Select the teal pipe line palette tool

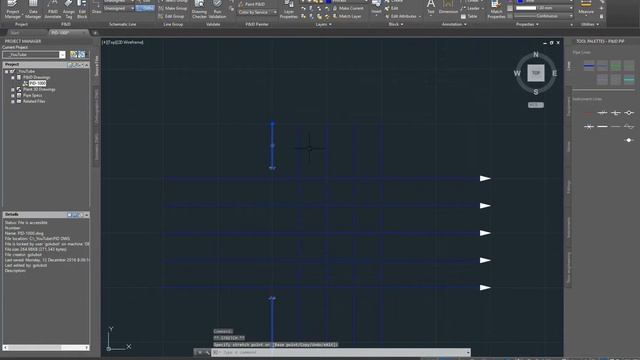629,79
